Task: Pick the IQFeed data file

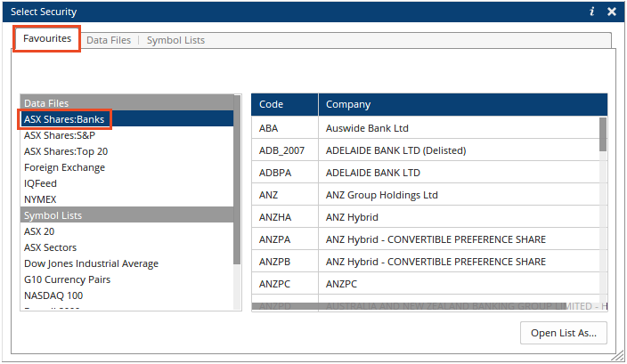Action: [x=126, y=183]
